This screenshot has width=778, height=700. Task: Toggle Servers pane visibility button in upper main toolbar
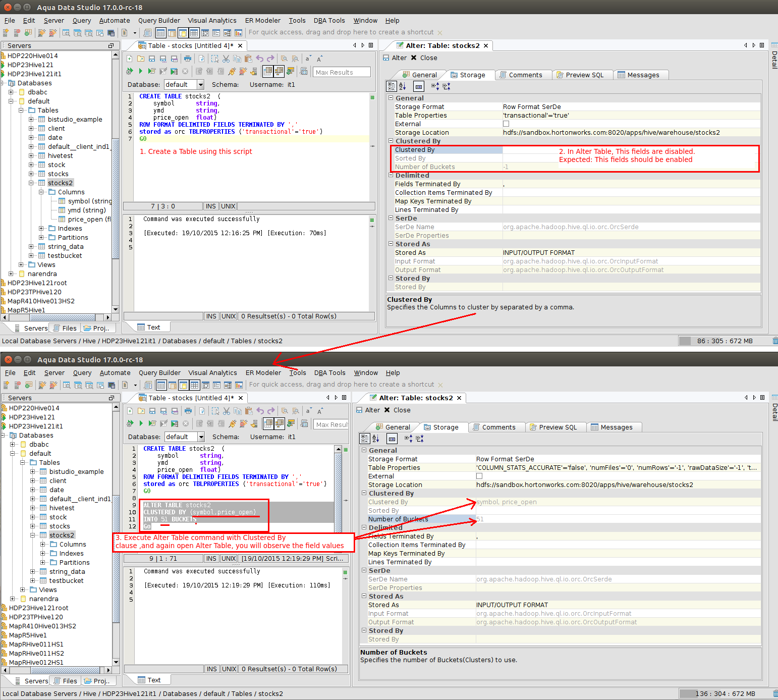point(160,33)
